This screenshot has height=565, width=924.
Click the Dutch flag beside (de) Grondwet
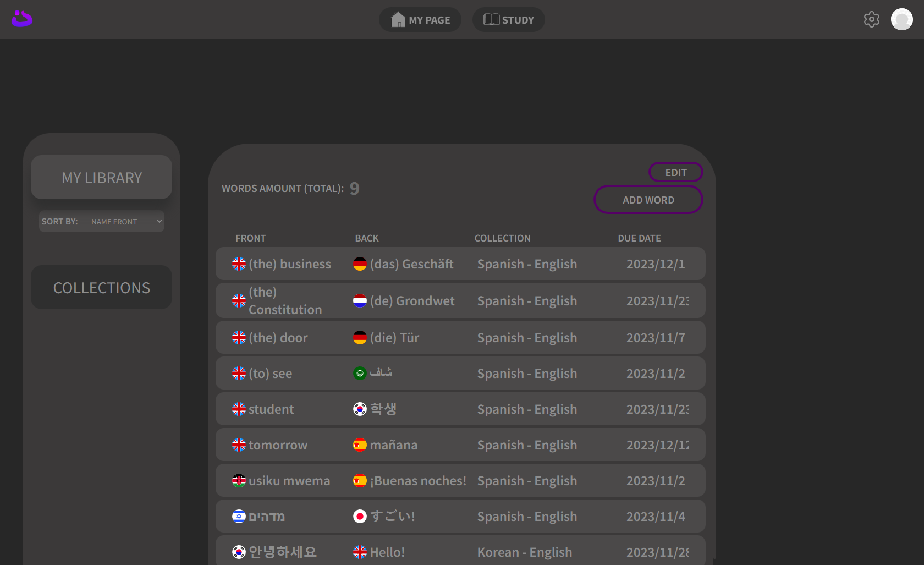coord(360,301)
